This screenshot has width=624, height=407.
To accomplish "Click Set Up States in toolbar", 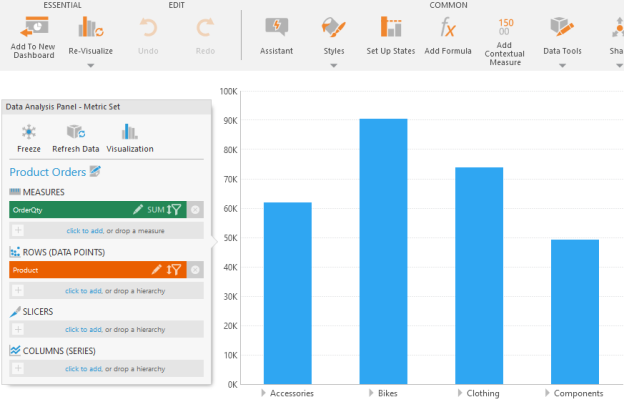I will 392,27.
